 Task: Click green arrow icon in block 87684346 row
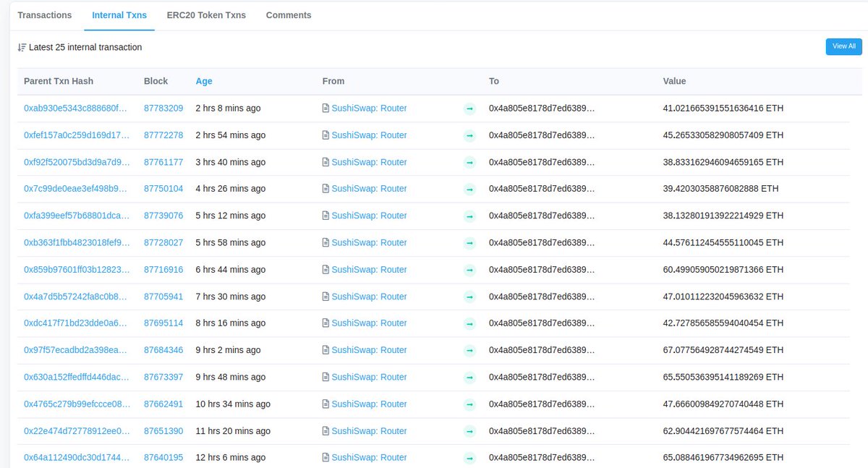pyautogui.click(x=469, y=350)
